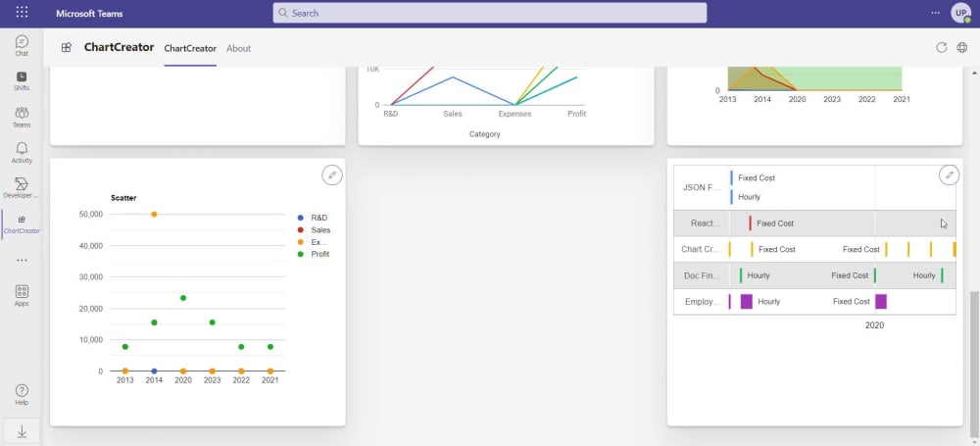The width and height of the screenshot is (980, 446).
Task: Click the blue Hourly marker in JSON row
Action: pos(732,197)
